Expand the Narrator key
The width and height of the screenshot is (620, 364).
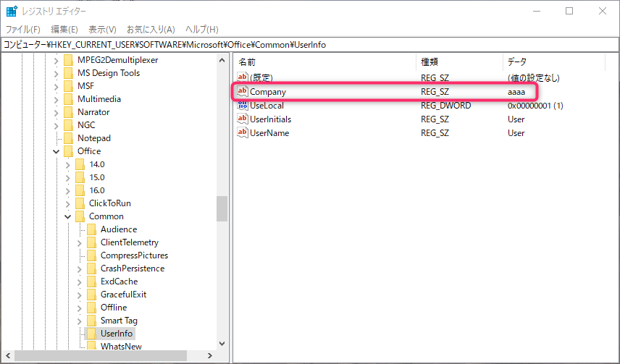click(x=56, y=113)
